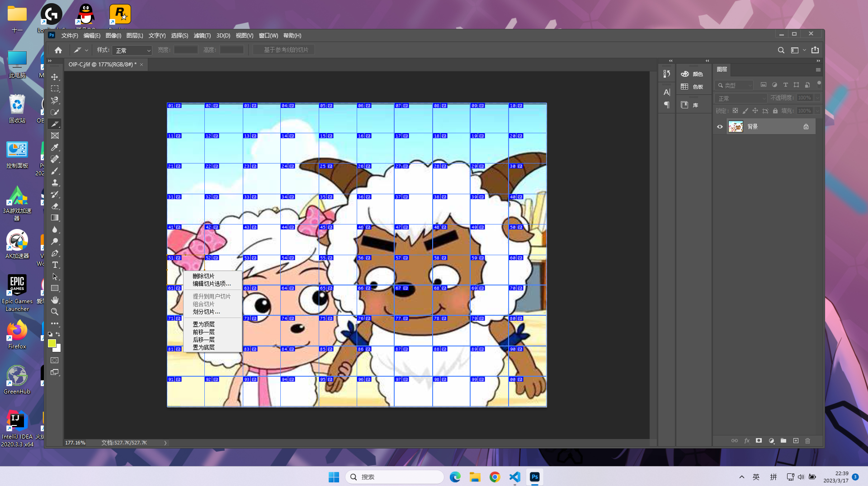The image size is (868, 486).
Task: Toggle pixel layer filter
Action: pos(764,85)
